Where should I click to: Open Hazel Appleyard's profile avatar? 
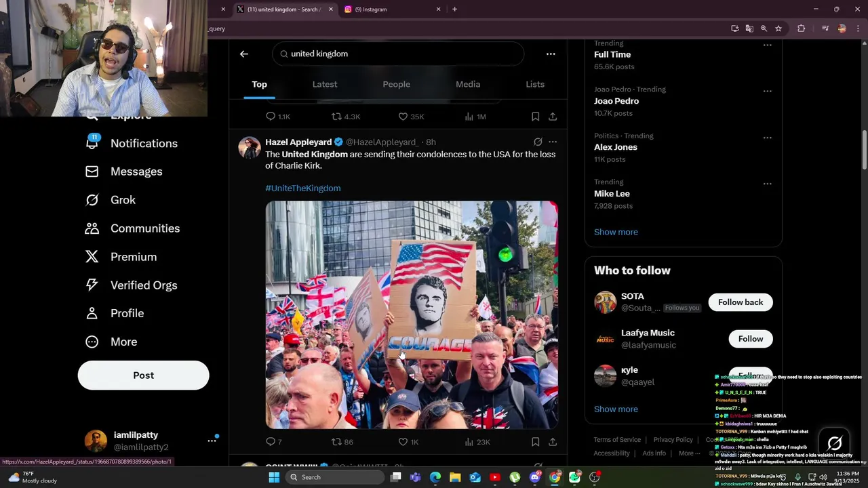pyautogui.click(x=250, y=148)
